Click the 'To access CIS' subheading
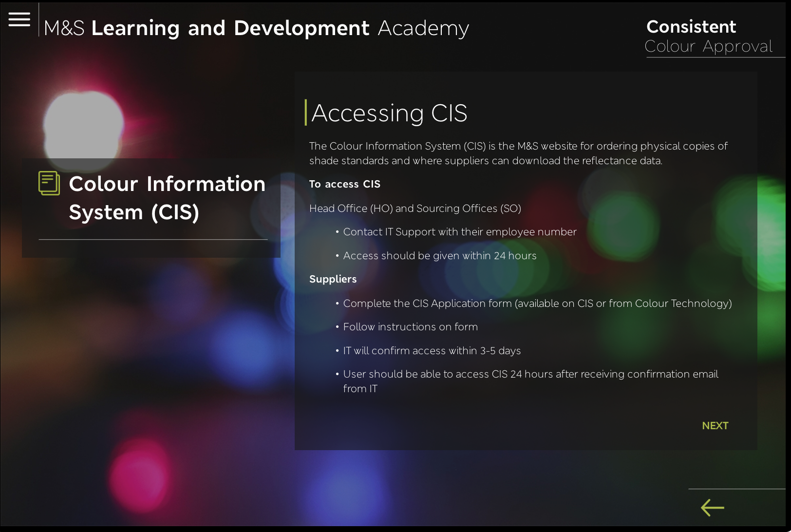Image resolution: width=791 pixels, height=532 pixels. point(345,184)
